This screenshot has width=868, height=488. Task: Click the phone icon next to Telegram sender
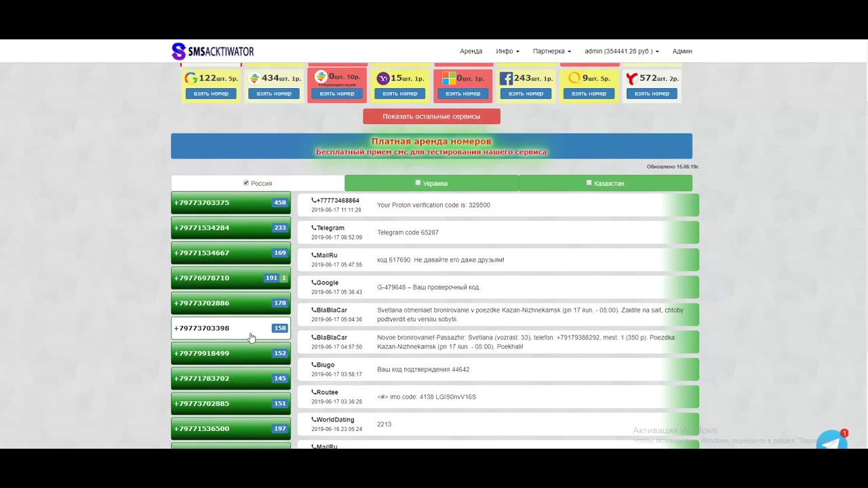(314, 228)
